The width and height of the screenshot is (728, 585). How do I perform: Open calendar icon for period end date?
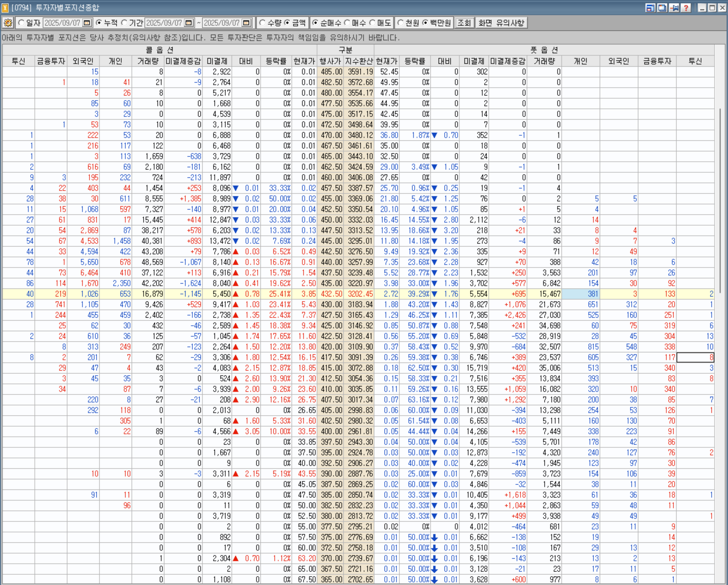(246, 23)
